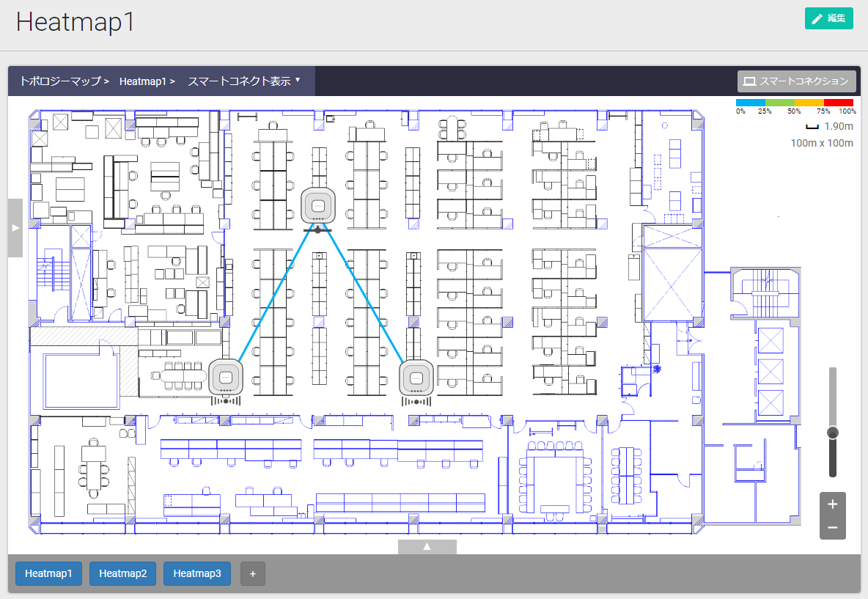Screen dimensions: 868x599
Task: Add a new heatmap with plus button
Action: 252,573
